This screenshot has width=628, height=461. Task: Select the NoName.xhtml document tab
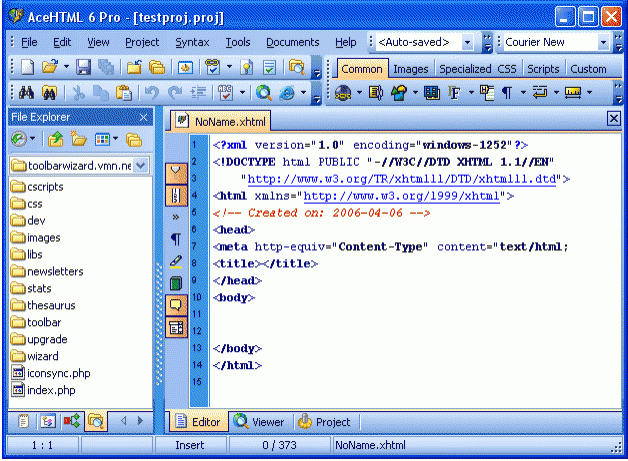pos(221,121)
